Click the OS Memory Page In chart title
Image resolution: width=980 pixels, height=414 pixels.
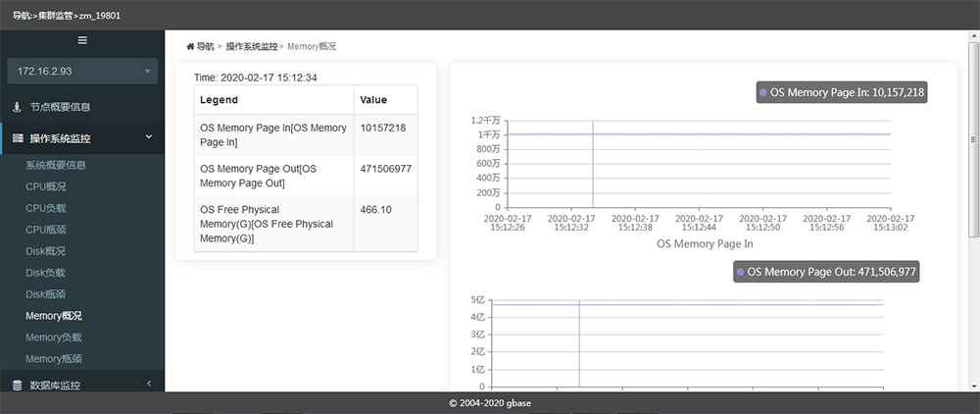point(705,244)
